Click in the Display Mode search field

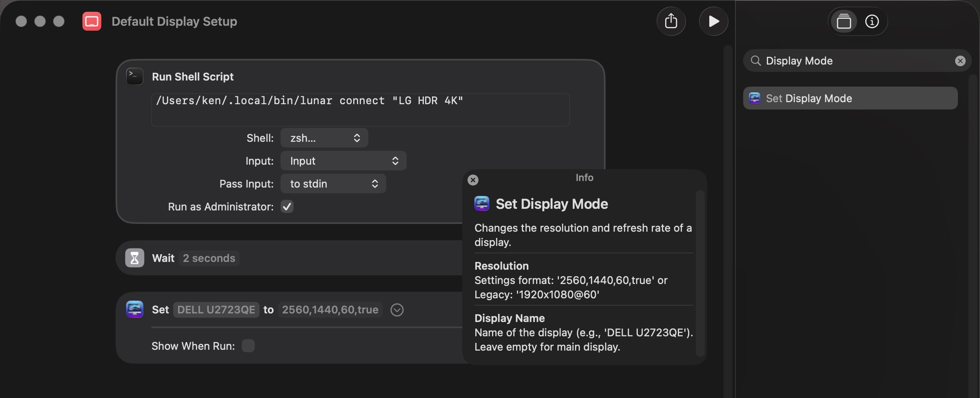(857, 61)
